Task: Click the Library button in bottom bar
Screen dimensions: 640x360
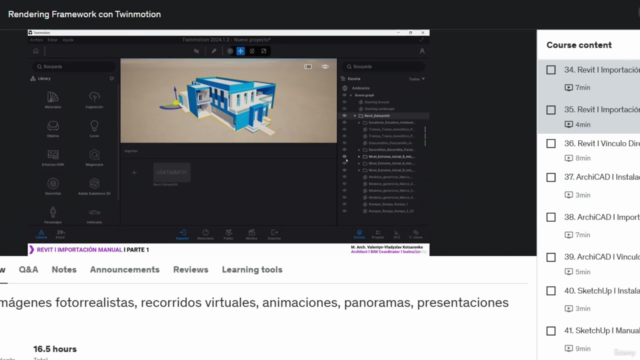Action: tap(41, 234)
